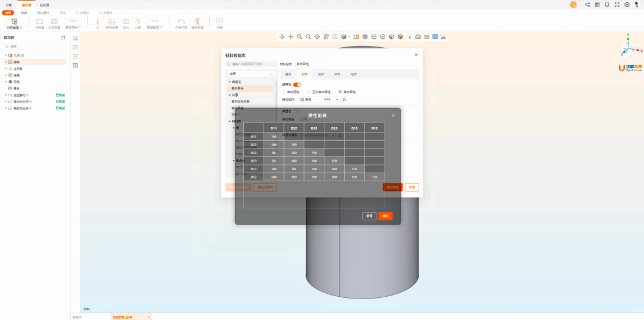This screenshot has height=320, width=644.
Task: Select the 均布压强 uniform pressure tool
Action: (x=111, y=24)
